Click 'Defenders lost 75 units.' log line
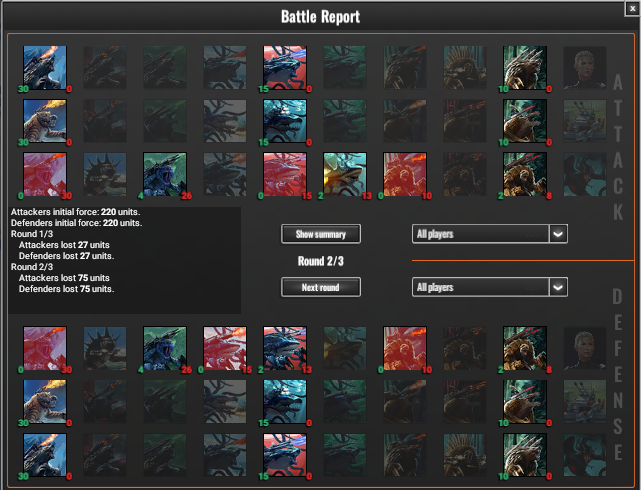The height and width of the screenshot is (490, 641). (67, 289)
